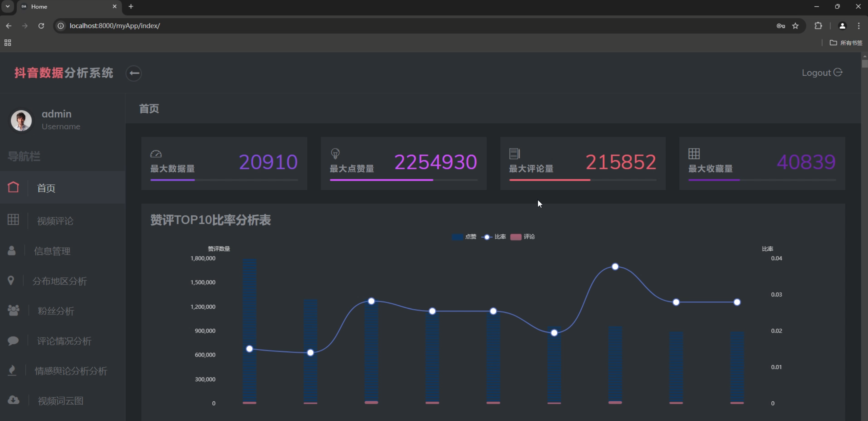This screenshot has height=421, width=868.
Task: Click the 20910 data count value
Action: pyautogui.click(x=268, y=162)
